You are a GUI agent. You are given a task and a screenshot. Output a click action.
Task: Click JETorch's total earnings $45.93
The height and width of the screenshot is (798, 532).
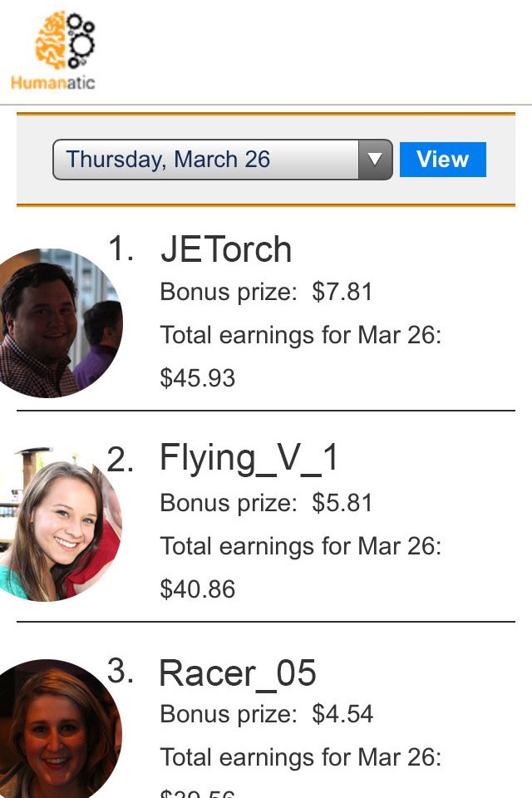[x=198, y=378]
